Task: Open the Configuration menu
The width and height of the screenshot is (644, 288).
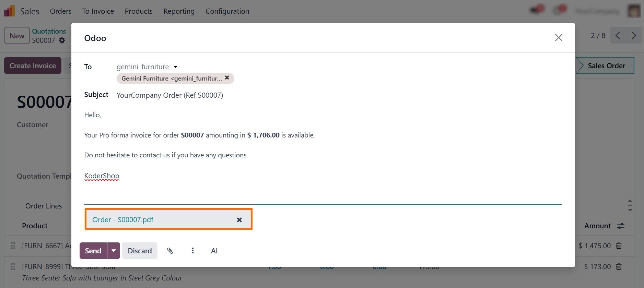Action: point(227,11)
